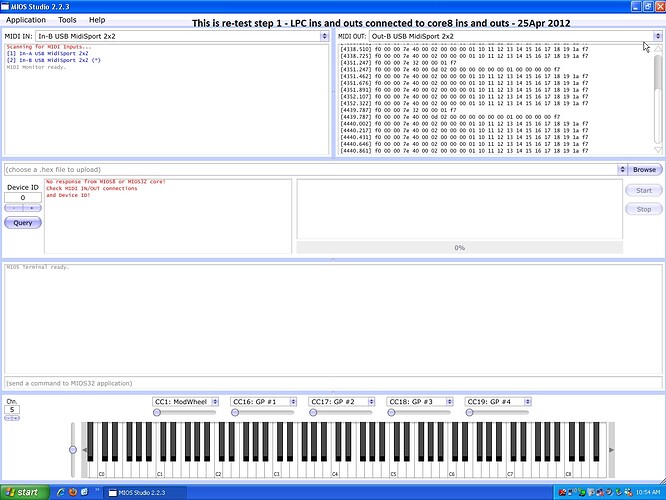The image size is (666, 500).
Task: Click the MIDI OUT monitor scroll down arrow
Action: [x=658, y=150]
